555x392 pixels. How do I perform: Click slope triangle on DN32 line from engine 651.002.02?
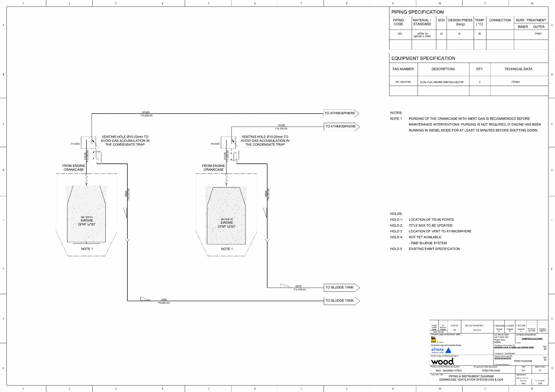[285, 285]
